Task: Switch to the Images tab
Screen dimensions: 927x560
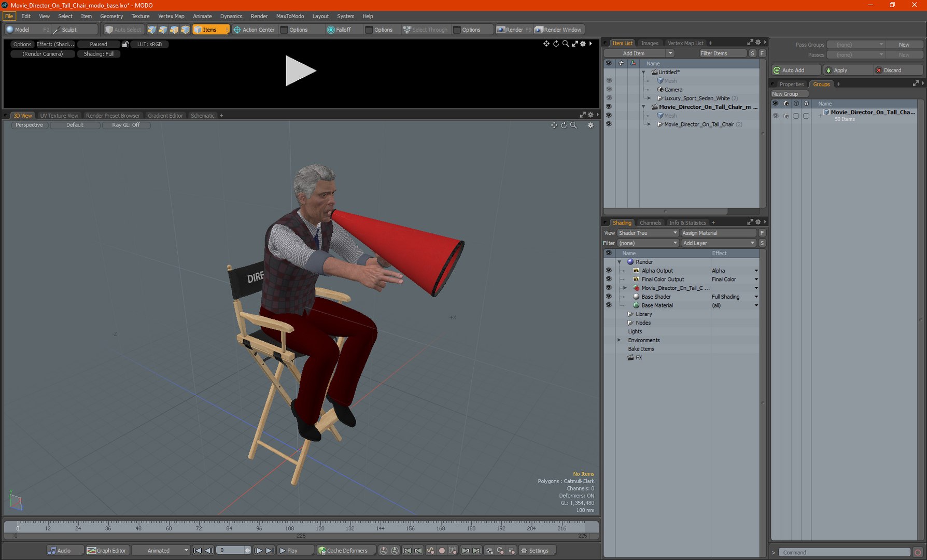Action: click(649, 43)
